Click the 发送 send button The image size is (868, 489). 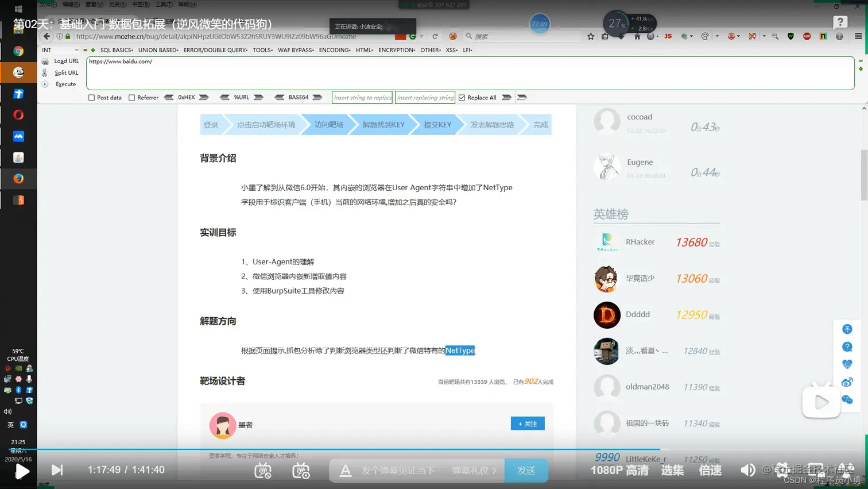click(x=526, y=470)
